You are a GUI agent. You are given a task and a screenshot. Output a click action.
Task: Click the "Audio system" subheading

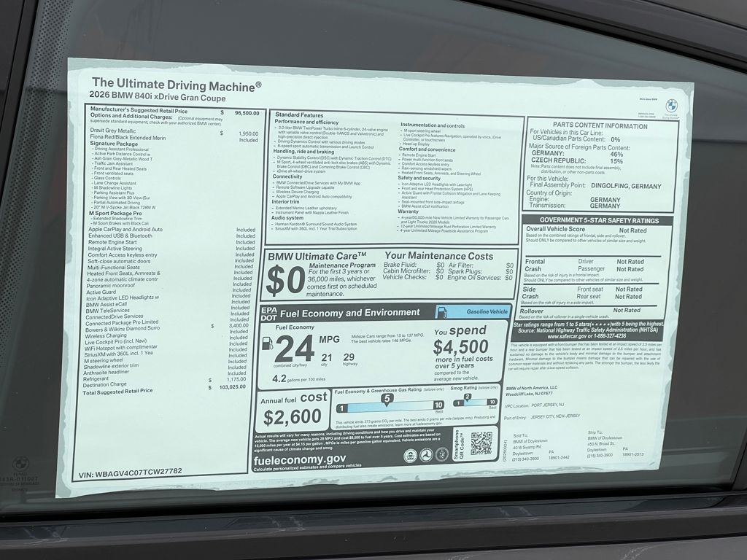[x=287, y=217]
